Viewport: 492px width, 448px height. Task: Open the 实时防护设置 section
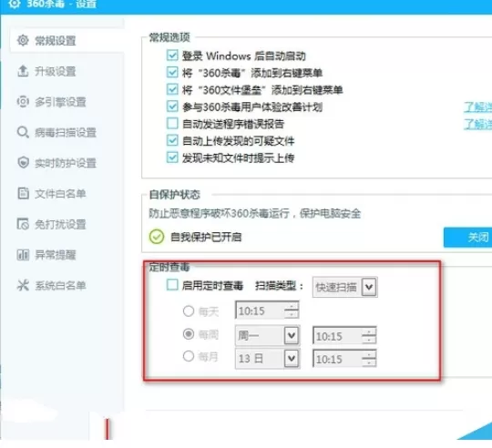[67, 162]
